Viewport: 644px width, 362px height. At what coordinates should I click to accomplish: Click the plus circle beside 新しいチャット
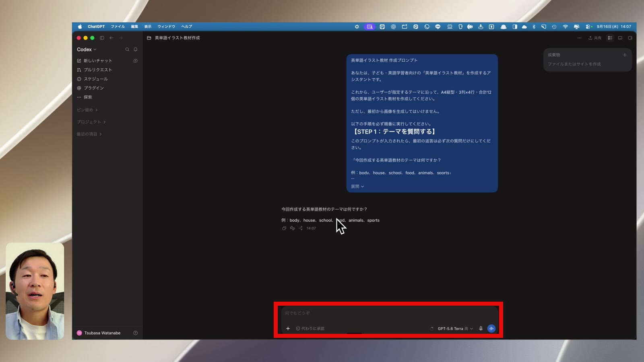[x=136, y=61]
